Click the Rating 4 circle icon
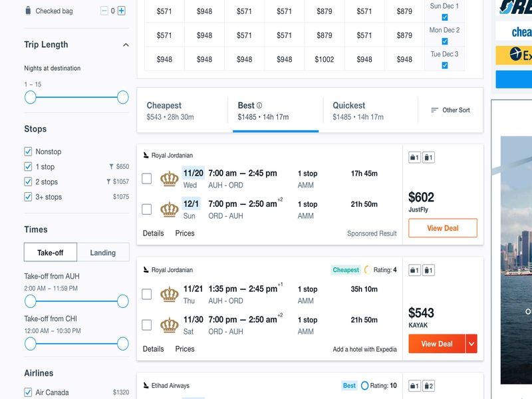This screenshot has width=532, height=399. click(368, 270)
